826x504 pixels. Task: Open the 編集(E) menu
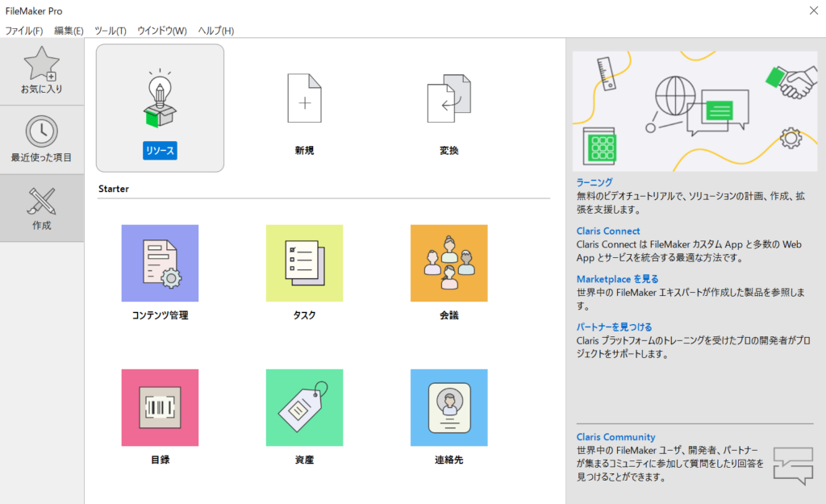[x=69, y=31]
